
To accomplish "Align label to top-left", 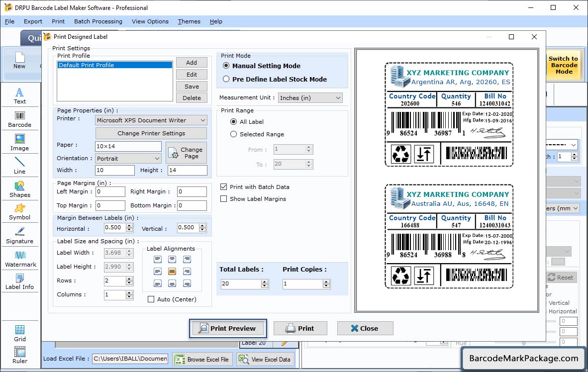I will click(158, 259).
